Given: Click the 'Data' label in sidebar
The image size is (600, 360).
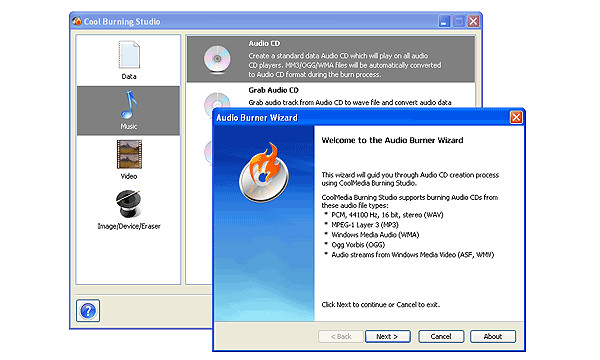Looking at the screenshot, I should [x=129, y=77].
